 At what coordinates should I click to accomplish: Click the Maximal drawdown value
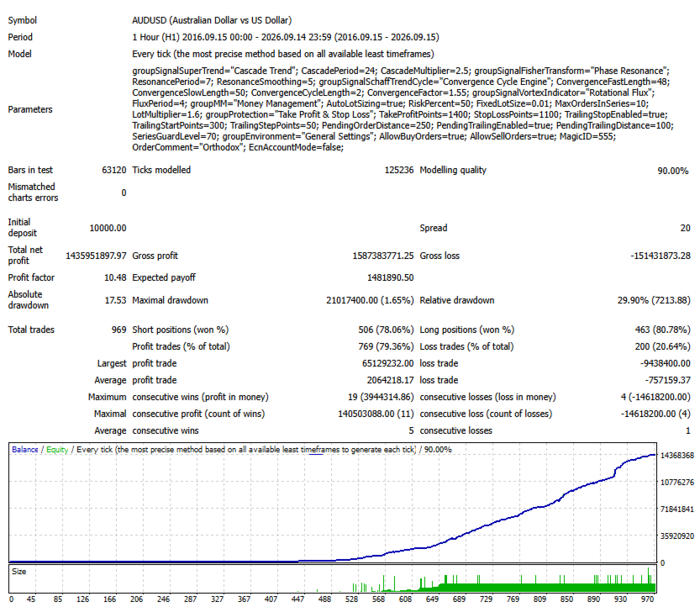coord(370,301)
